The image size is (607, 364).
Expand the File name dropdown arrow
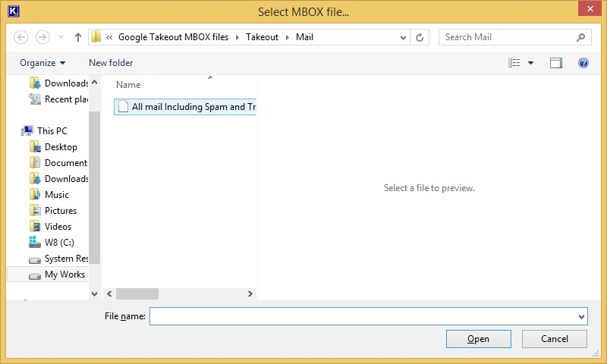click(x=581, y=316)
